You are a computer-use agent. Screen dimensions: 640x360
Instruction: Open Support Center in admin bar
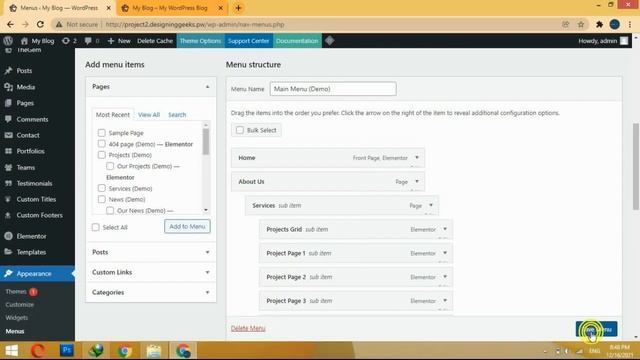pos(248,41)
